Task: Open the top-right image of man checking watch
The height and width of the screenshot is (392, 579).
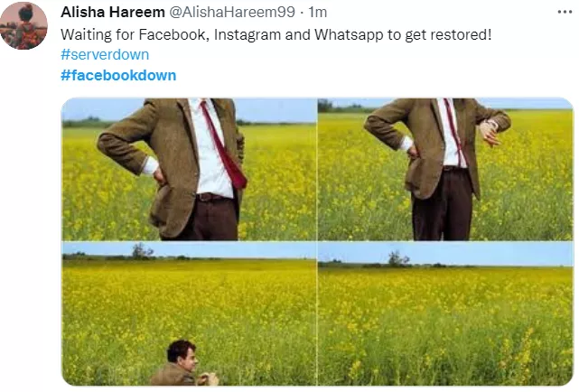Action: 445,170
